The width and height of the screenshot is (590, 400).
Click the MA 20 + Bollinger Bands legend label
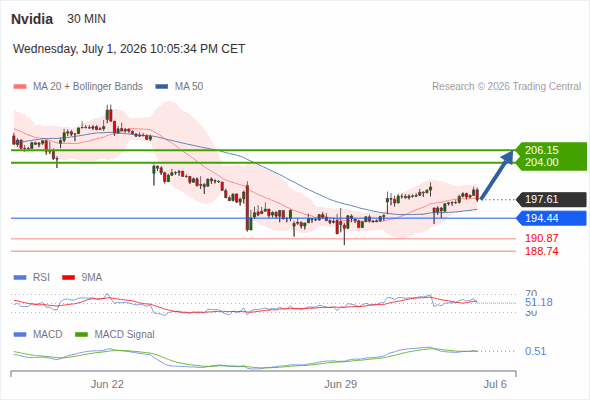88,87
